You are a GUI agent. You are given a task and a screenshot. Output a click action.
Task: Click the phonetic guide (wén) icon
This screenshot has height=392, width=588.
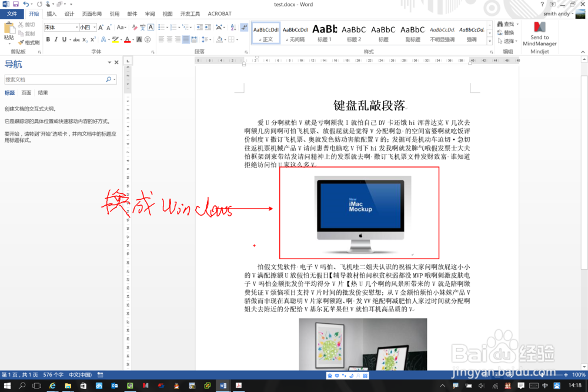tap(142, 28)
